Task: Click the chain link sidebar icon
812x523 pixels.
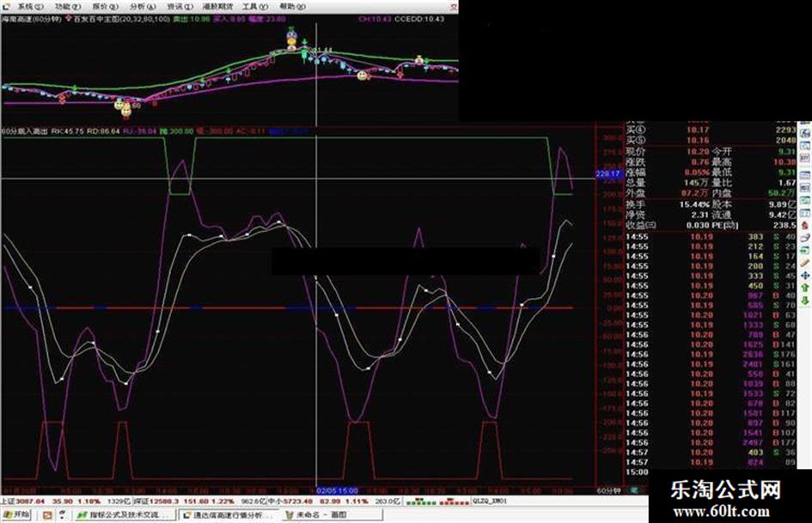Action: pyautogui.click(x=805, y=238)
